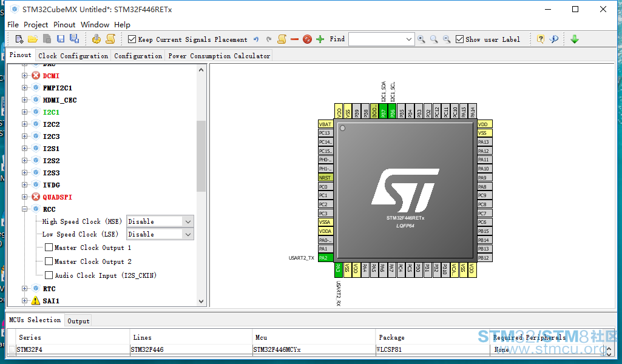Enable Audio Clock Input (I2S_CKIN)

pyautogui.click(x=49, y=275)
